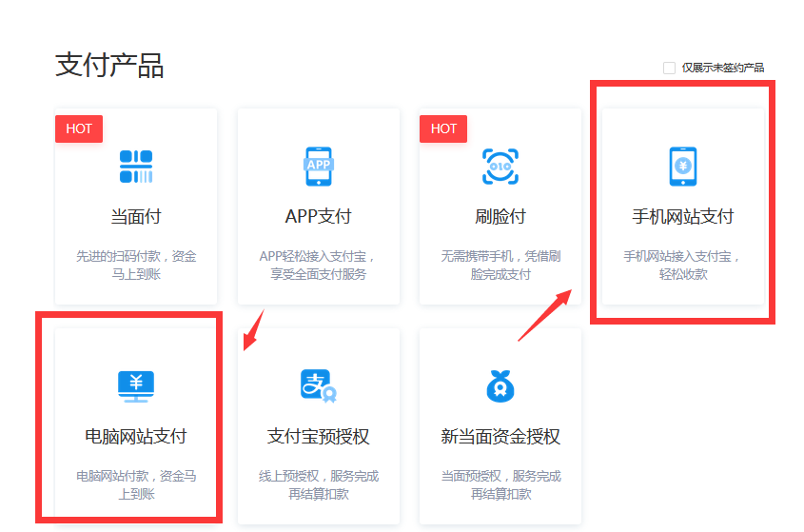Select the 刷脸付 title text
Viewport: 804px width, 532px height.
pyautogui.click(x=500, y=217)
